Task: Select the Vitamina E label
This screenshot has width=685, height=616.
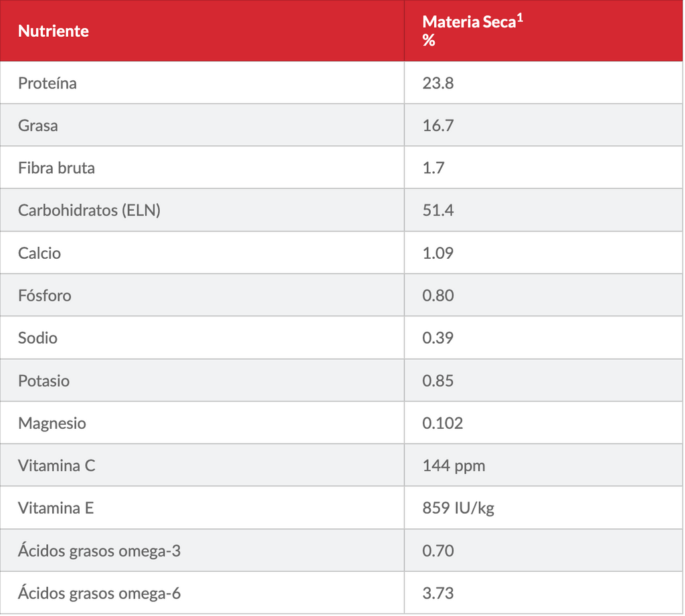Action: pyautogui.click(x=56, y=508)
